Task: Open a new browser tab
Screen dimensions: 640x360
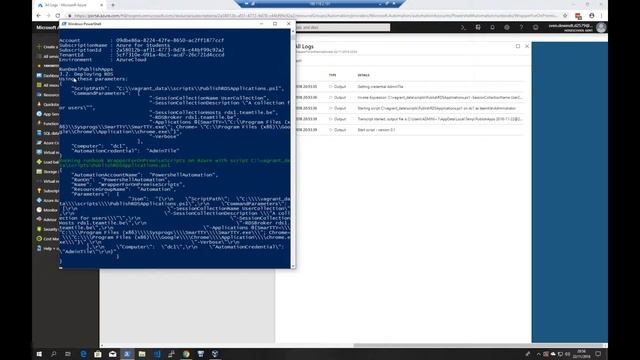Action: click(113, 5)
